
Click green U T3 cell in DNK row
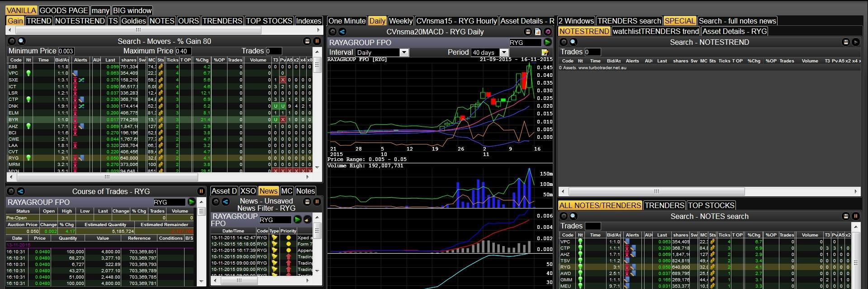[x=275, y=106]
